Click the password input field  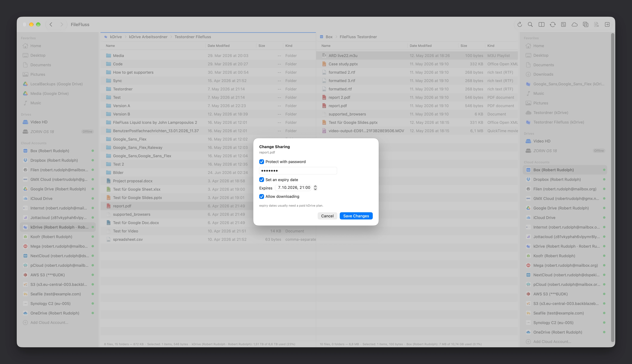tap(298, 171)
